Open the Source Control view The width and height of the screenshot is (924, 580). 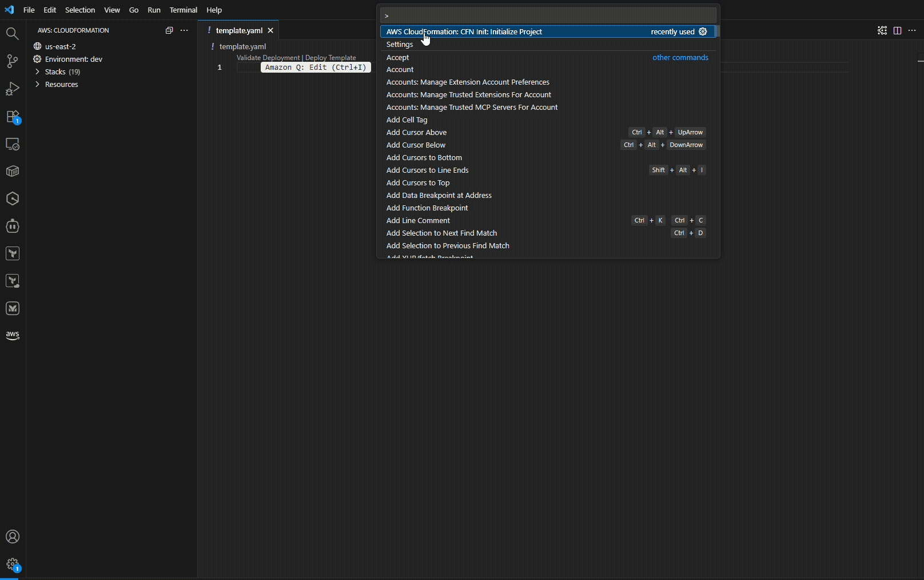[12, 61]
